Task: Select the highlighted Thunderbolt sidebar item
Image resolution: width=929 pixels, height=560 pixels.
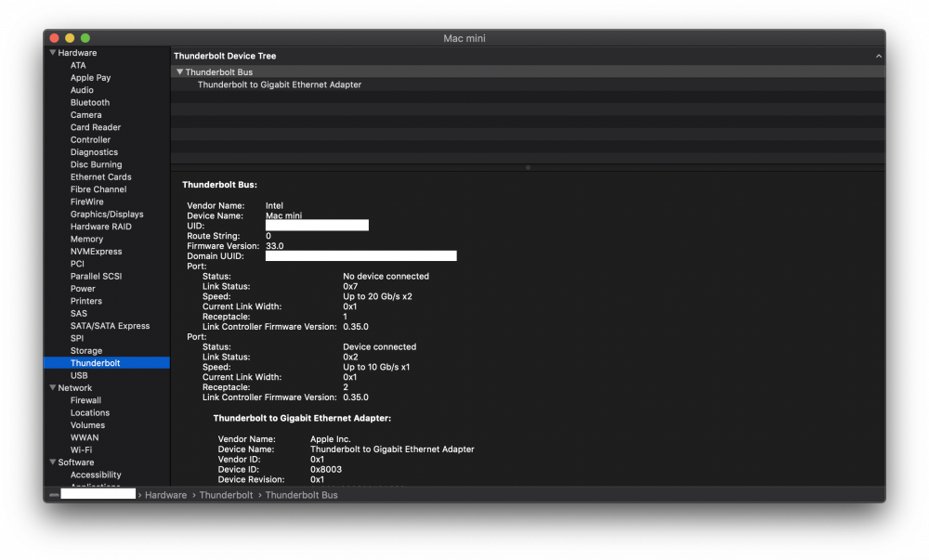Action: 107,363
